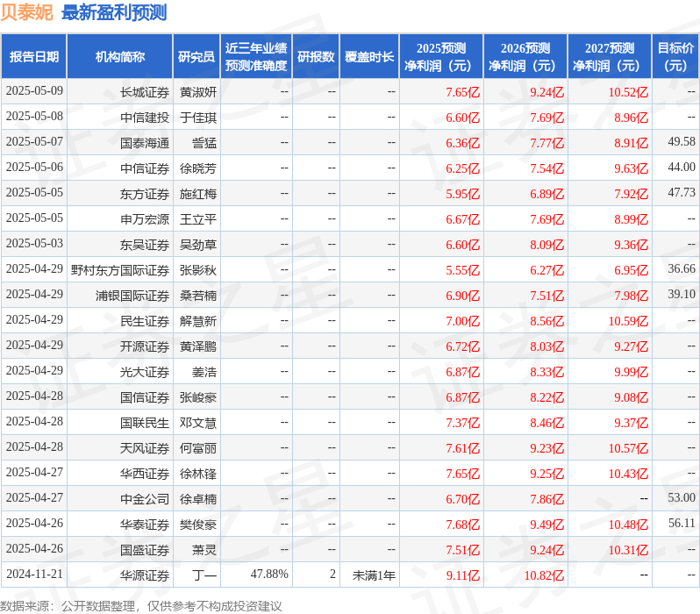The image size is (700, 614).
Task: Click the 53.00 target price
Action: coord(682,498)
